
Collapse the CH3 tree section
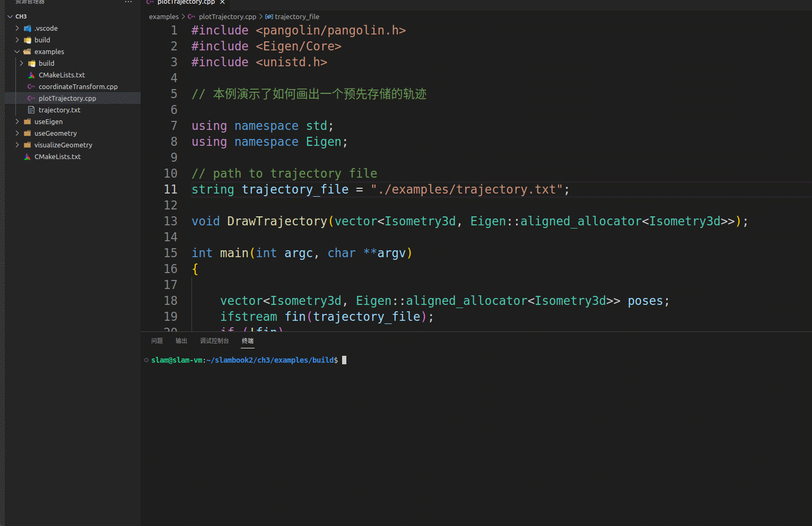(9, 16)
